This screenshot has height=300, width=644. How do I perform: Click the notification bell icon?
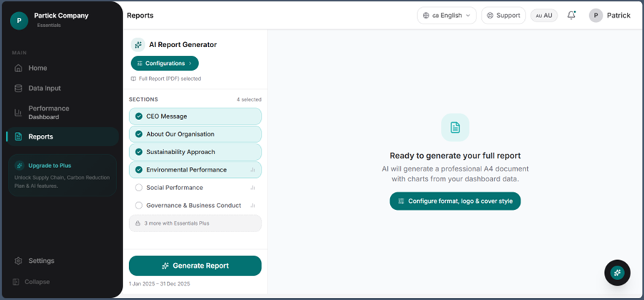pyautogui.click(x=571, y=16)
